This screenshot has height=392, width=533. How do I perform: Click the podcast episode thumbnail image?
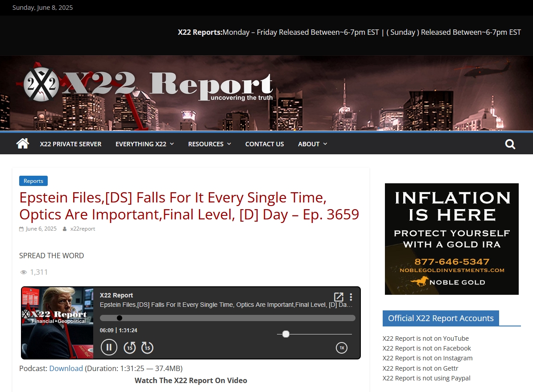point(58,322)
